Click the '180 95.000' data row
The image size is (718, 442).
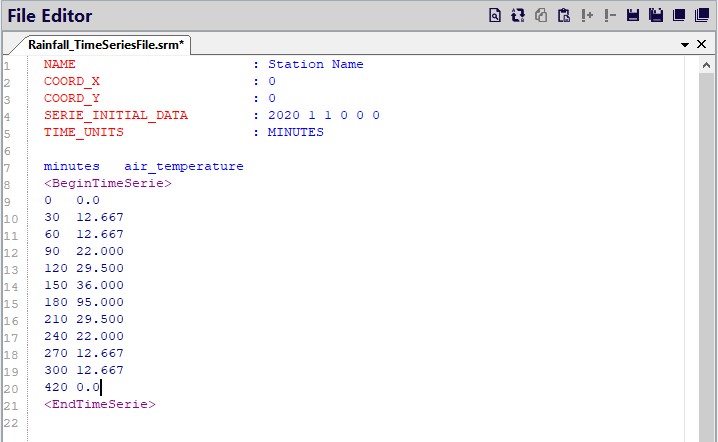[84, 302]
